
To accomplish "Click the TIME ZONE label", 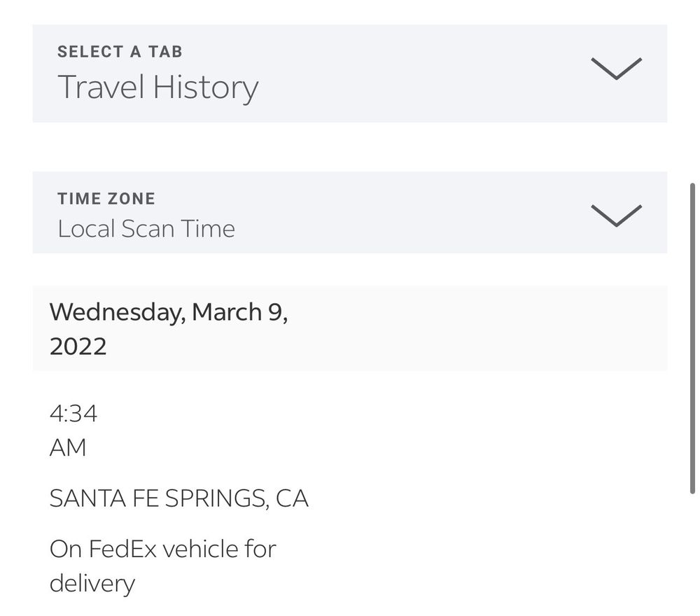I will tap(106, 199).
